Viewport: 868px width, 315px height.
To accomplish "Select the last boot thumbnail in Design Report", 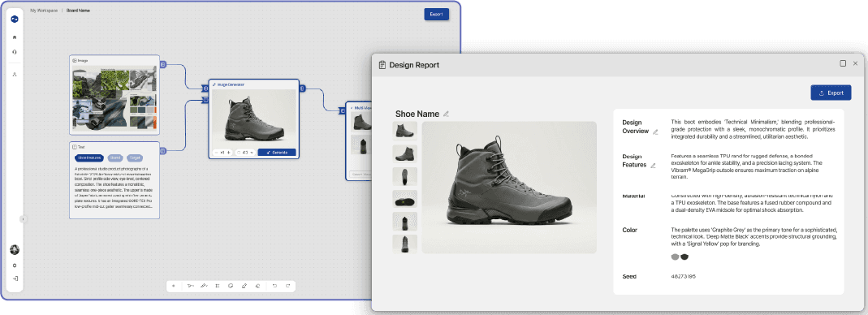I will (x=404, y=244).
